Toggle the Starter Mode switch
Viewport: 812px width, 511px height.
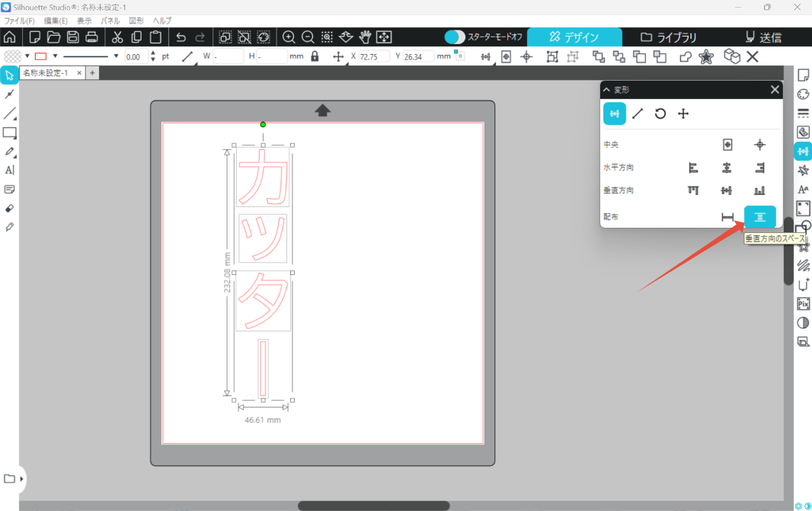click(x=455, y=37)
